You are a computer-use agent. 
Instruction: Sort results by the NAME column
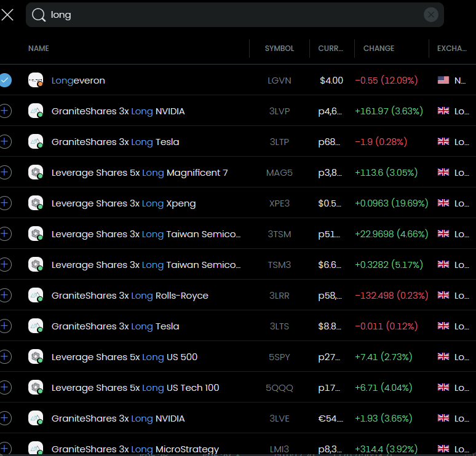pos(39,49)
